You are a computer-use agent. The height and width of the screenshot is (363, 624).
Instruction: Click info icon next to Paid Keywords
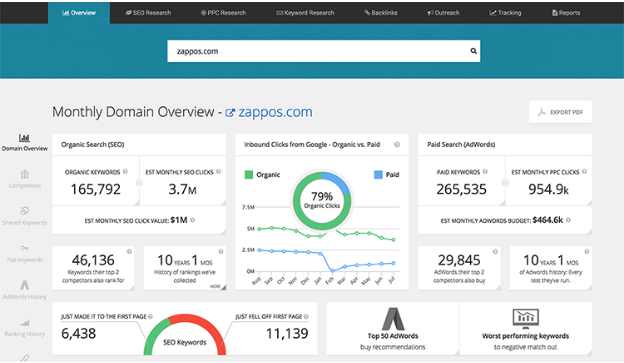pyautogui.click(x=485, y=172)
